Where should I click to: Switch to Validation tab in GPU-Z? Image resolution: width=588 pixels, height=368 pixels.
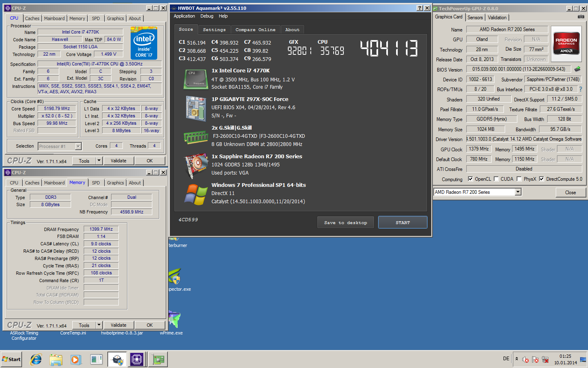(497, 18)
